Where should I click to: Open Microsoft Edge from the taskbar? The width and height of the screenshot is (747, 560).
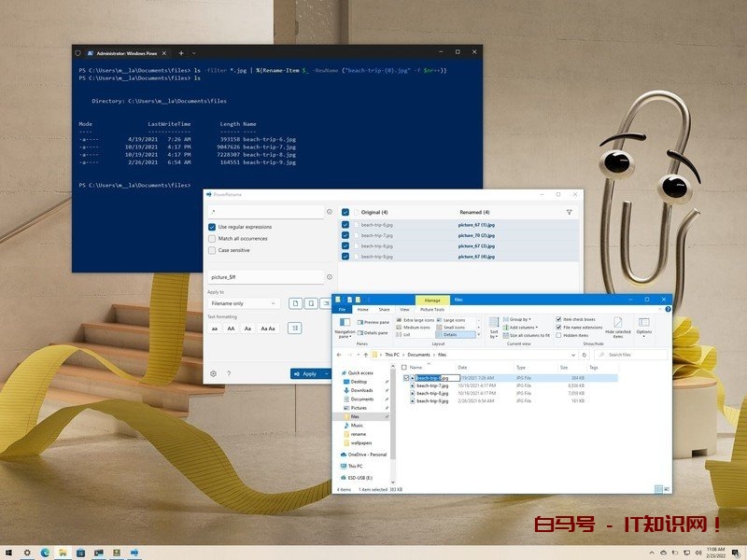point(43,553)
